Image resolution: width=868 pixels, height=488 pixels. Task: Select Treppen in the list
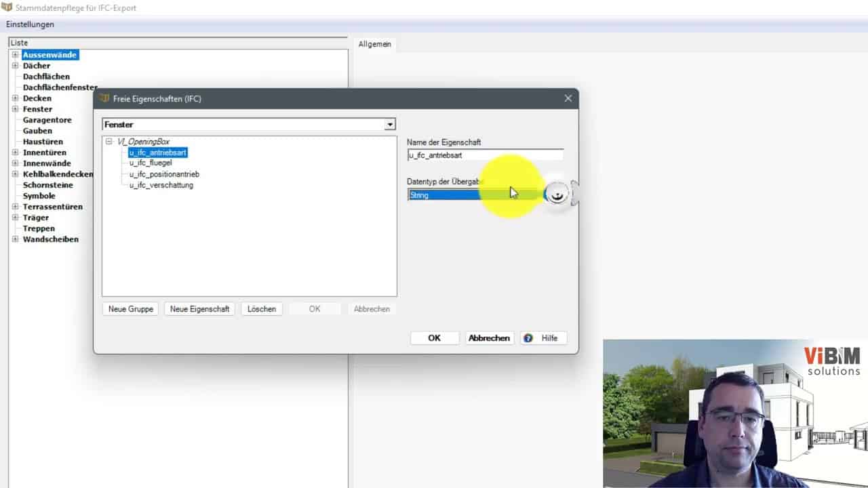[x=38, y=228]
